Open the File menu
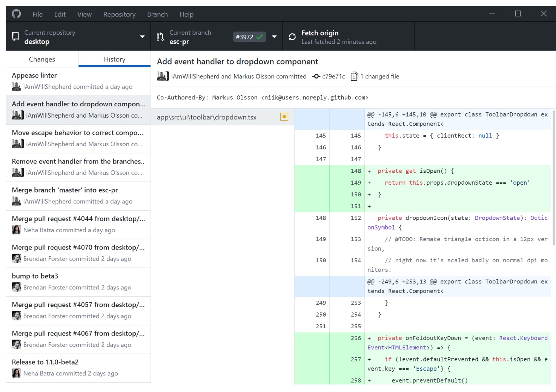 [37, 14]
